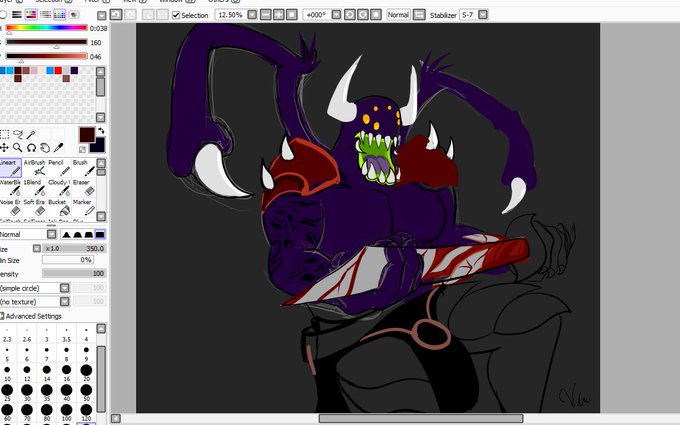Click the brush size 350.0 slider
The height and width of the screenshot is (425, 680).
(74, 248)
